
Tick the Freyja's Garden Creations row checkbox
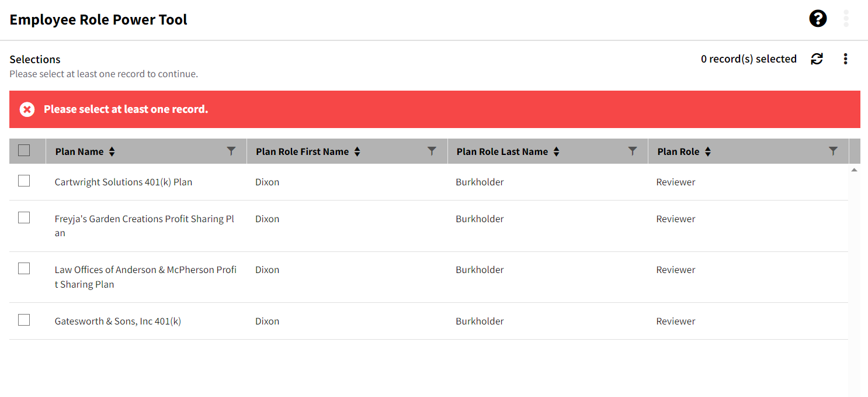(x=24, y=218)
